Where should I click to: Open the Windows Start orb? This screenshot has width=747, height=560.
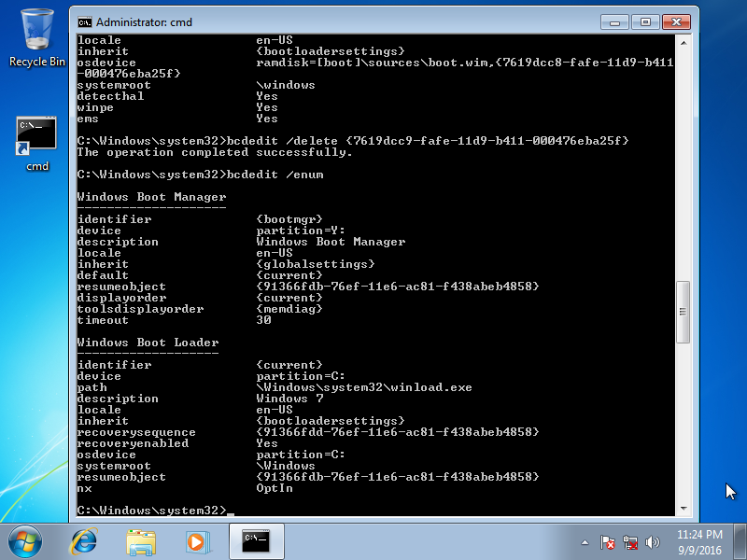tap(25, 541)
